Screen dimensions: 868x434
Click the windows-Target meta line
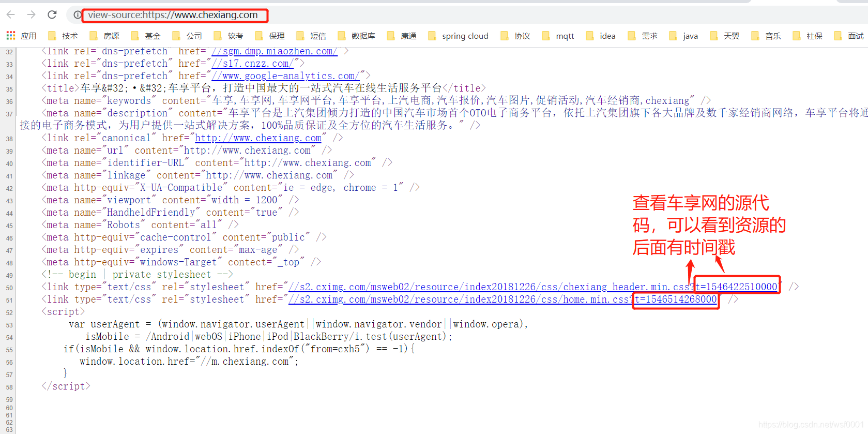tap(181, 262)
